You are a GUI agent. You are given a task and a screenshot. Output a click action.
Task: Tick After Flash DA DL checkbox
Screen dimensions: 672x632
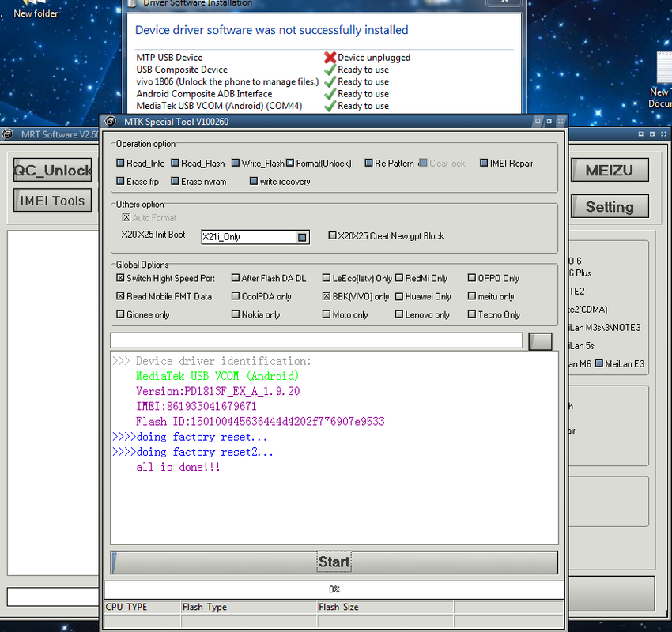point(236,278)
